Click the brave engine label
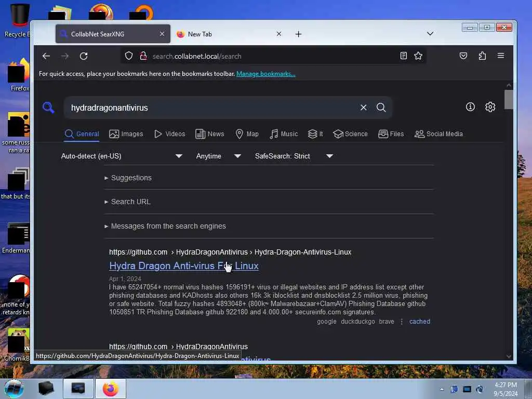Image resolution: width=532 pixels, height=399 pixels. pyautogui.click(x=387, y=321)
